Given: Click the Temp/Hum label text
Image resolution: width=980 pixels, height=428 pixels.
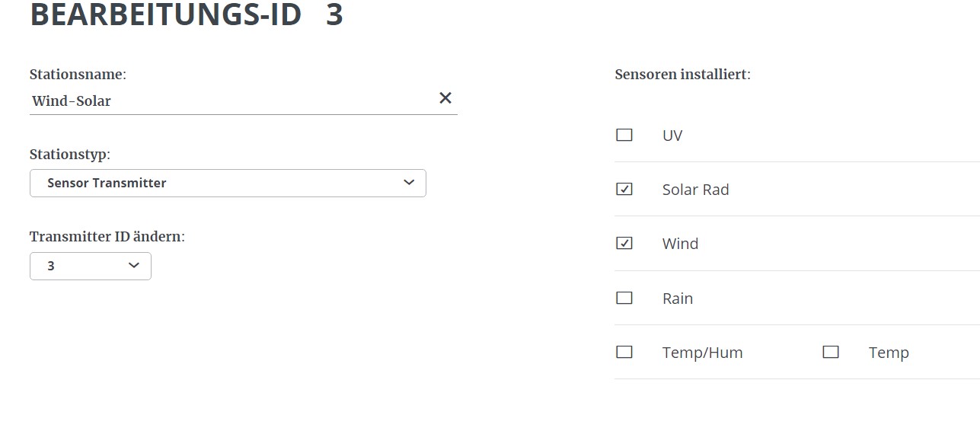Looking at the screenshot, I should 702,353.
